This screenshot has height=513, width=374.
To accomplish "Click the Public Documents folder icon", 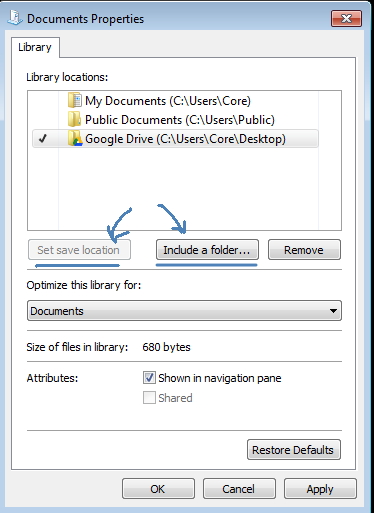I will click(74, 119).
